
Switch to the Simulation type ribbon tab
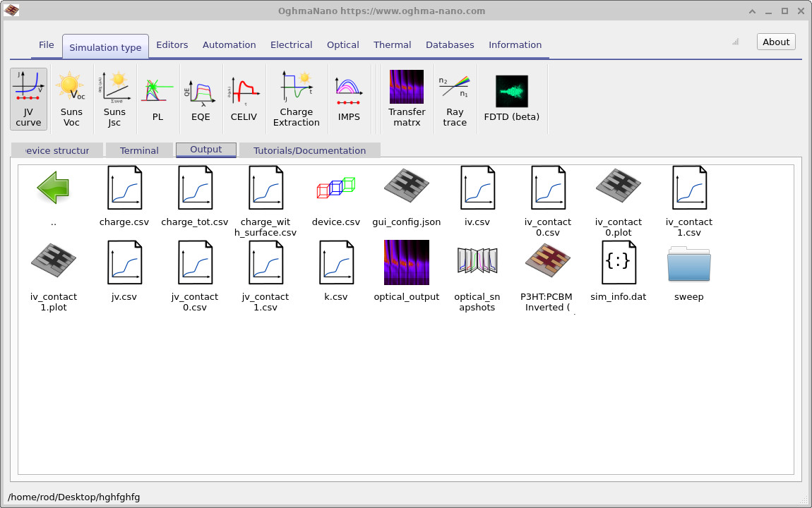coord(105,47)
